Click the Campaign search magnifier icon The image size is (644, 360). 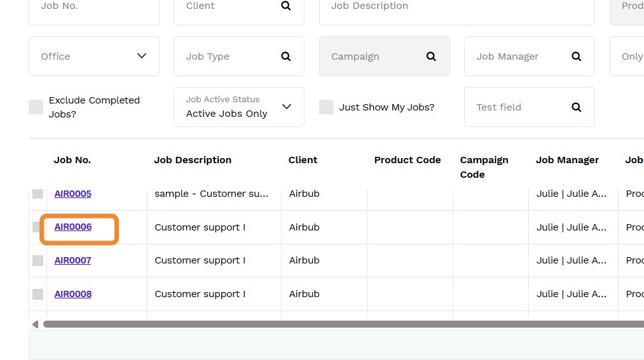click(431, 56)
